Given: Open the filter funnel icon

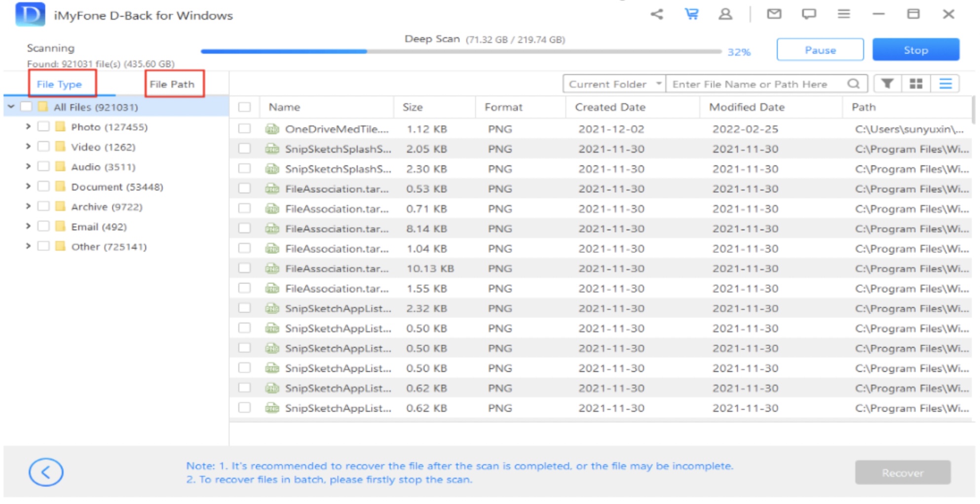Looking at the screenshot, I should click(x=887, y=84).
